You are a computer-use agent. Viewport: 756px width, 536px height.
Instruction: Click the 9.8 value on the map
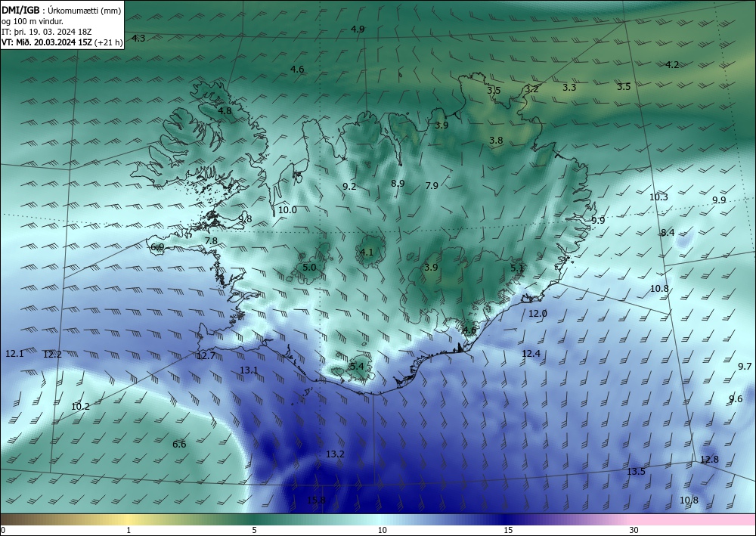pyautogui.click(x=245, y=218)
